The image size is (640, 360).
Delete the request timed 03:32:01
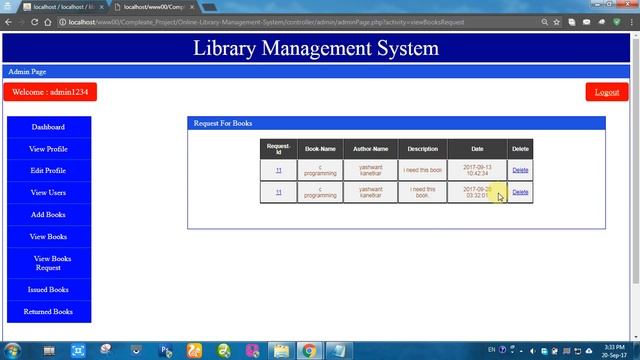(x=520, y=192)
